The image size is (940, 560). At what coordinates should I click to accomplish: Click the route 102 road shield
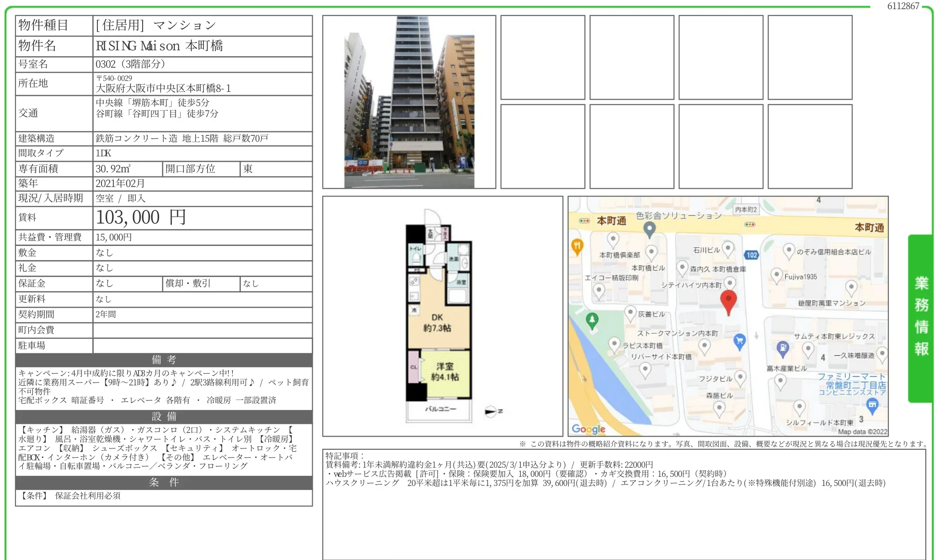point(752,255)
